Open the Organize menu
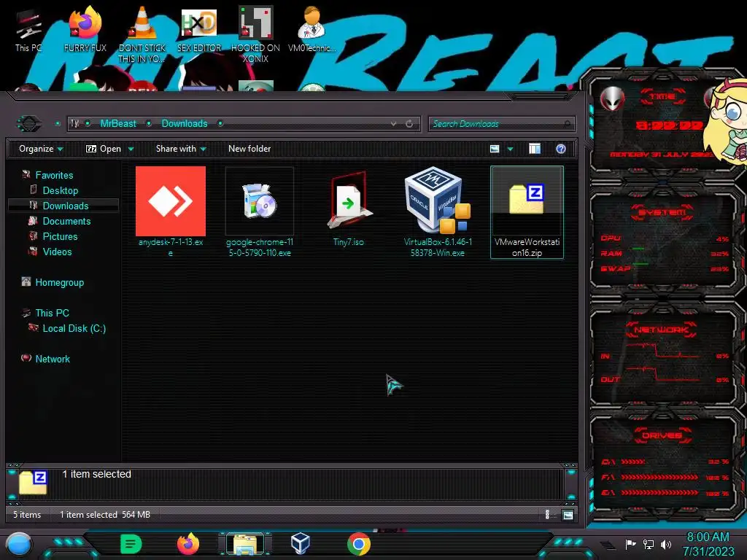Image resolution: width=747 pixels, height=560 pixels. (41, 149)
